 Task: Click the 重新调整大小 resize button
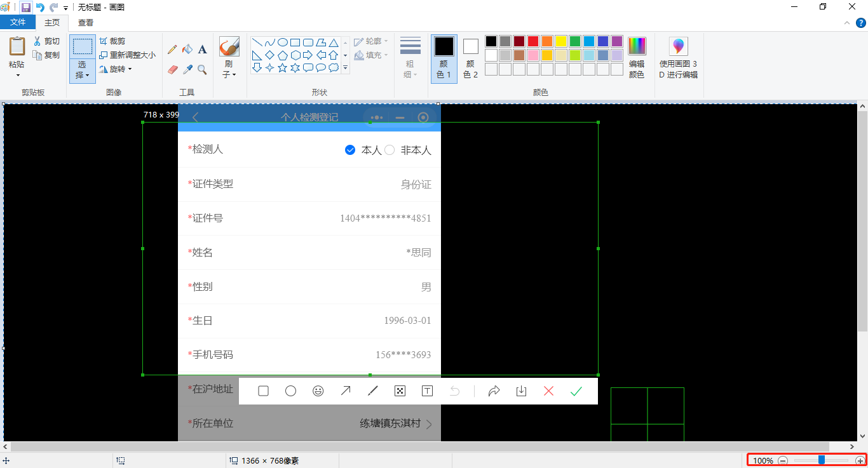(127, 55)
